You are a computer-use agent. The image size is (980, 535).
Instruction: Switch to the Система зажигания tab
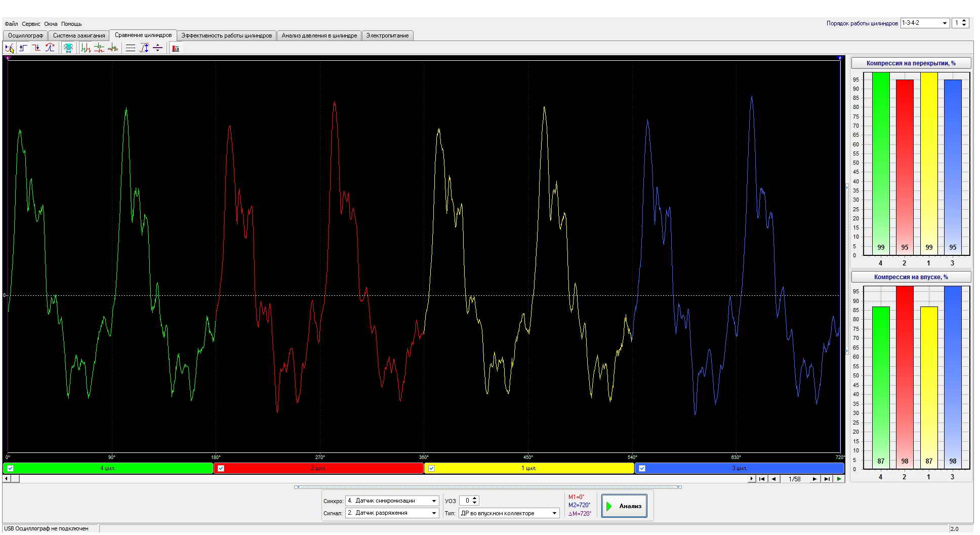79,35
